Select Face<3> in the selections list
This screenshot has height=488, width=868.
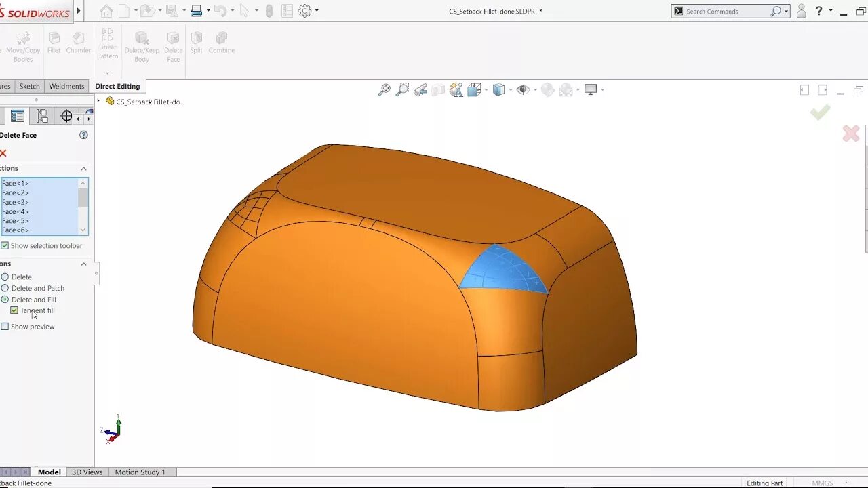15,202
